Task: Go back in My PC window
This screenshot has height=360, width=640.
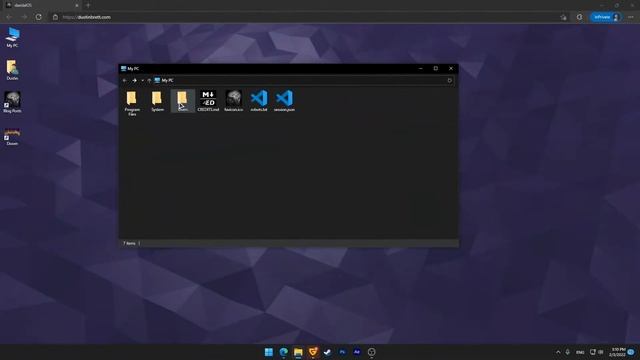Action: 124,80
